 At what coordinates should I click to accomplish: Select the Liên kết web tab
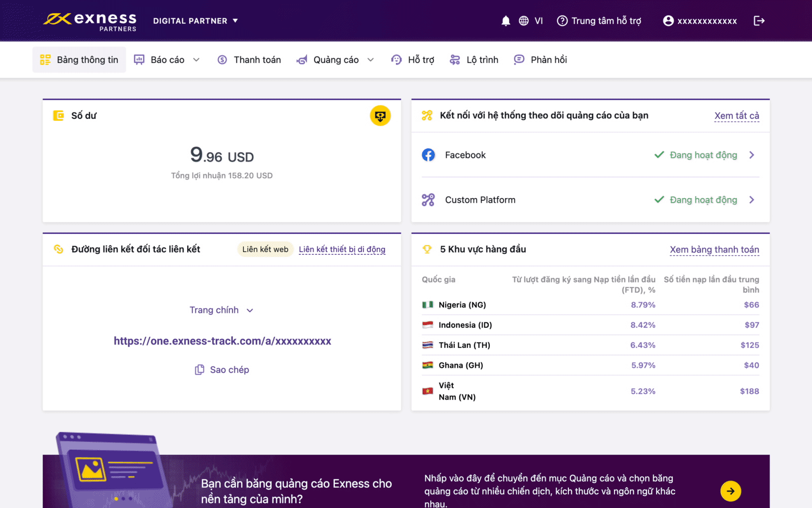pos(265,249)
